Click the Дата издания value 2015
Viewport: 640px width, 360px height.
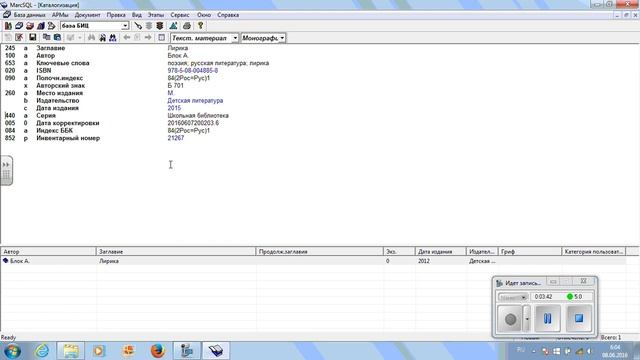coord(174,108)
